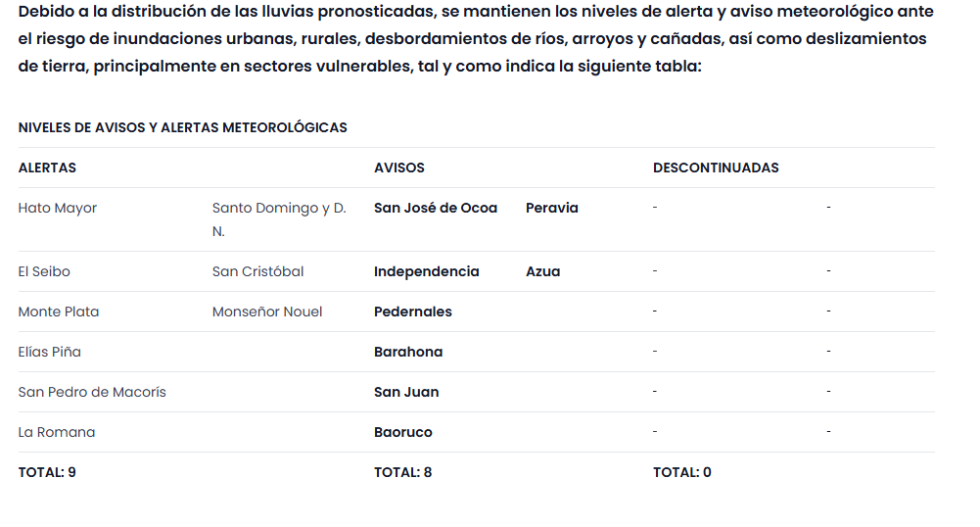
Task: Select the Independencia cell
Action: pos(427,271)
